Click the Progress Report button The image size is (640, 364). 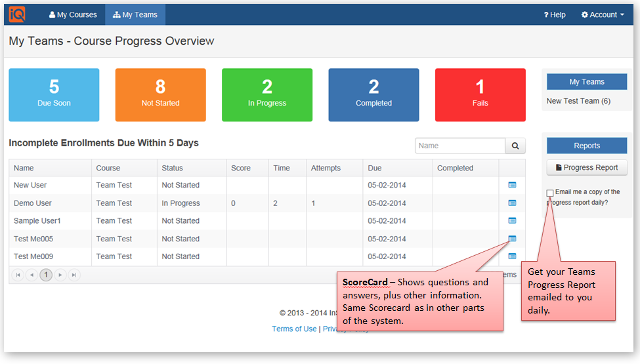pos(587,167)
